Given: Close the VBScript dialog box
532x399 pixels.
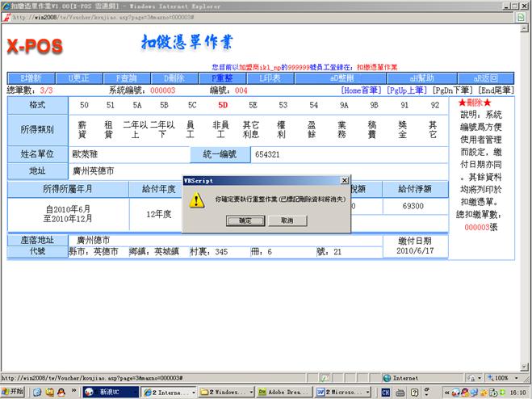Looking at the screenshot, I should 345,181.
